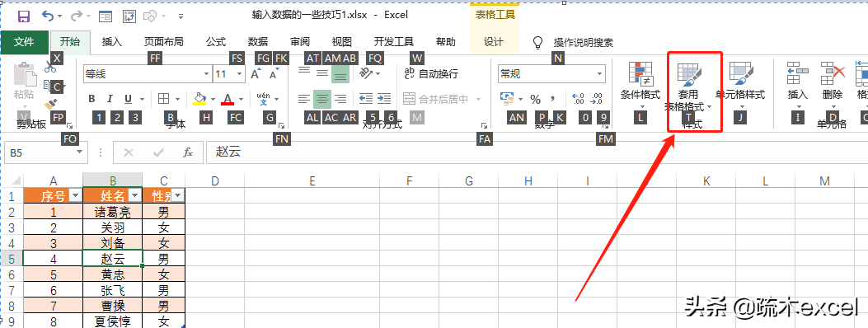This screenshot has width=868, height=328.
Task: Click Decrease Indent icon
Action: tap(366, 99)
